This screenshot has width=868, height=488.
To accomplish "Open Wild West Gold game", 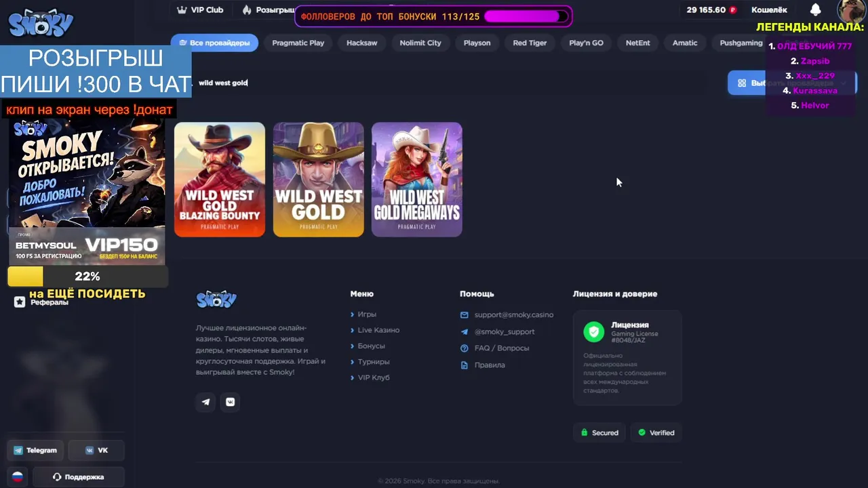I will click(319, 180).
